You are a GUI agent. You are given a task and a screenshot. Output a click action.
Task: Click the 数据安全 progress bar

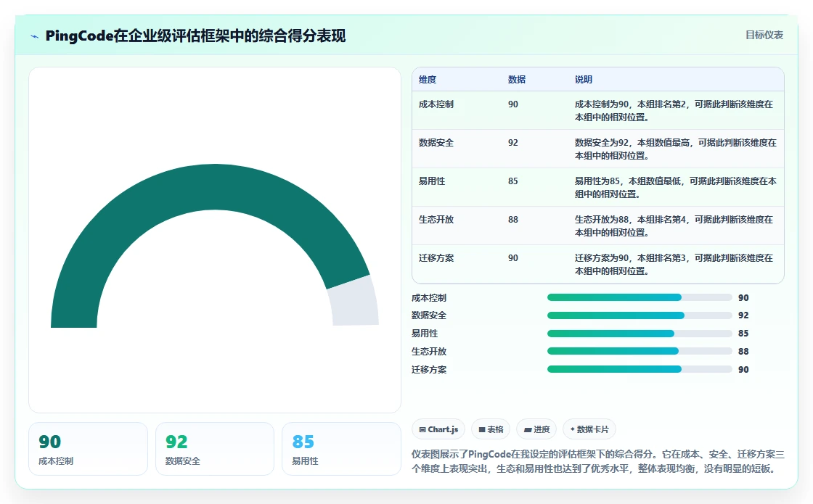coord(640,315)
